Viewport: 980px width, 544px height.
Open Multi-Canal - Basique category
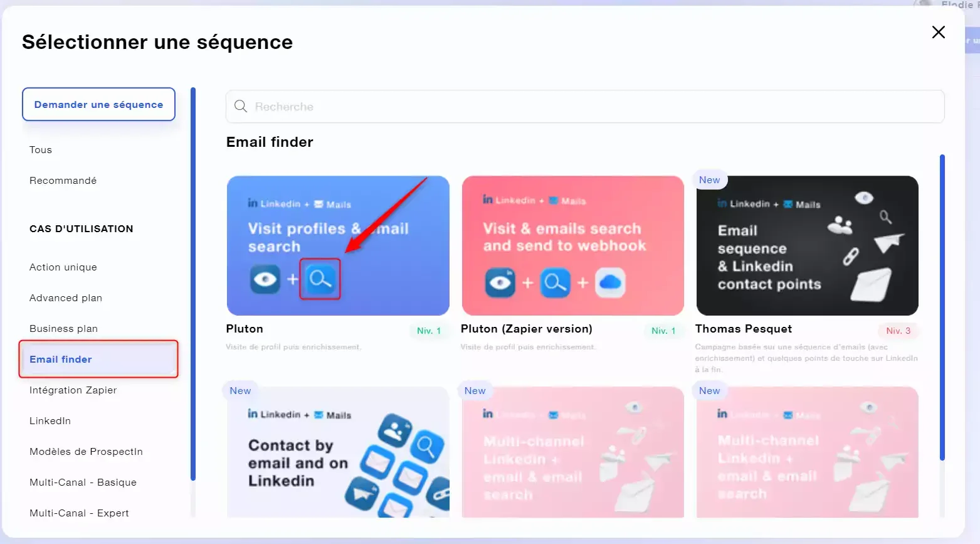[83, 483]
